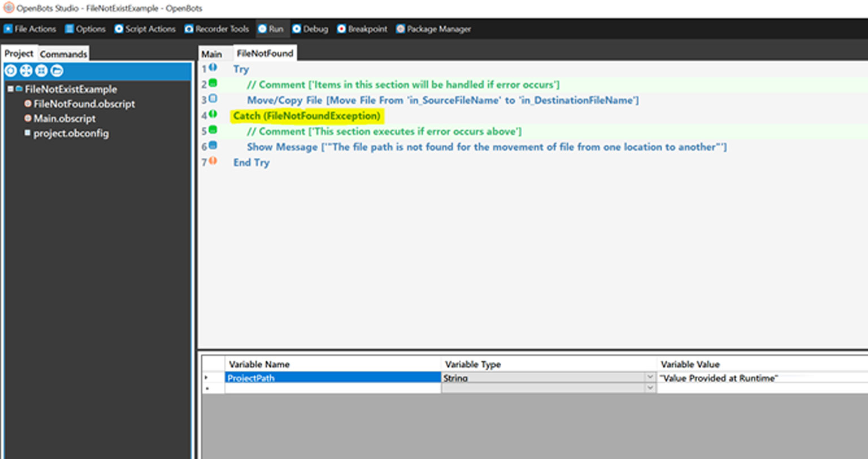Switch to the Commands tab
Viewport: 868px width, 459px height.
(63, 54)
